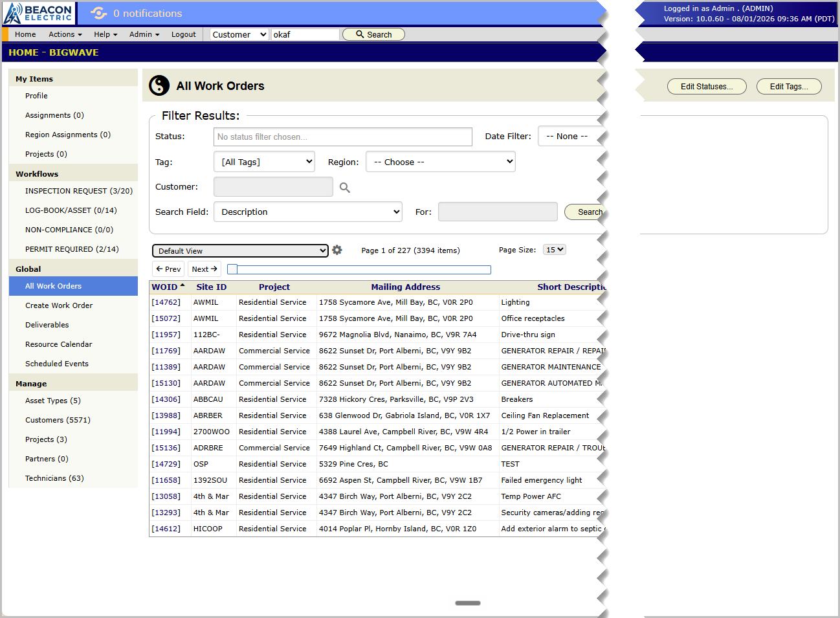The image size is (840, 618).
Task: Open view settings gear icon
Action: click(337, 250)
